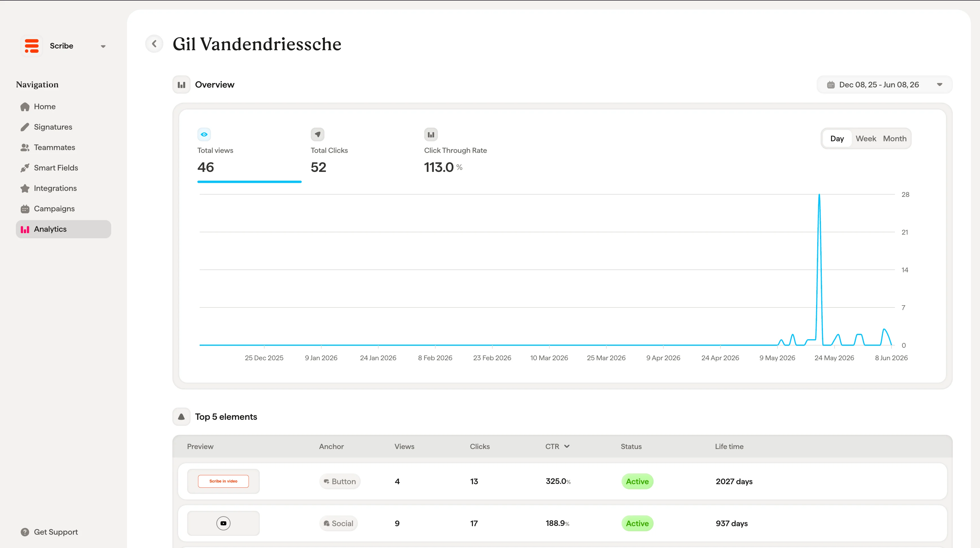This screenshot has width=980, height=548.
Task: Select the Analytics navigation item
Action: (x=64, y=229)
